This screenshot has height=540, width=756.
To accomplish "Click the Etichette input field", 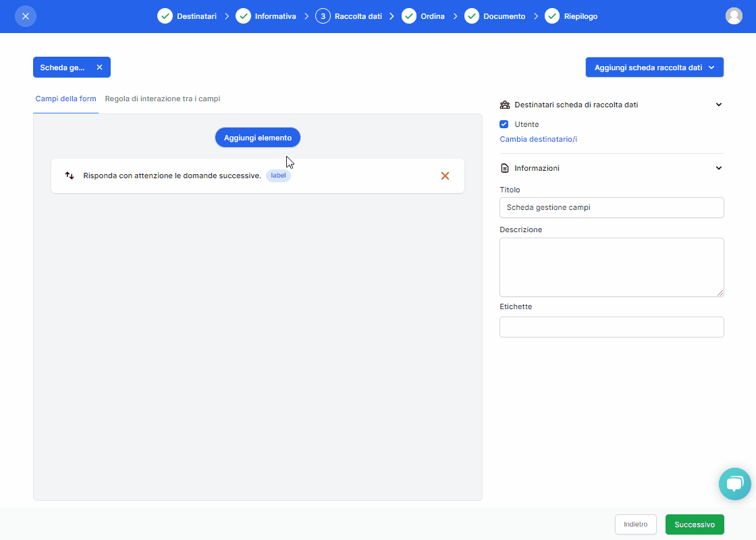I will pos(612,327).
